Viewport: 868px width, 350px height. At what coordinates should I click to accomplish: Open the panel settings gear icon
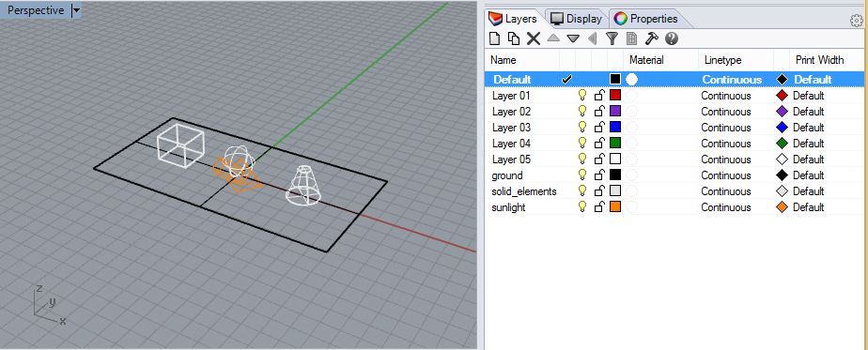(x=856, y=21)
